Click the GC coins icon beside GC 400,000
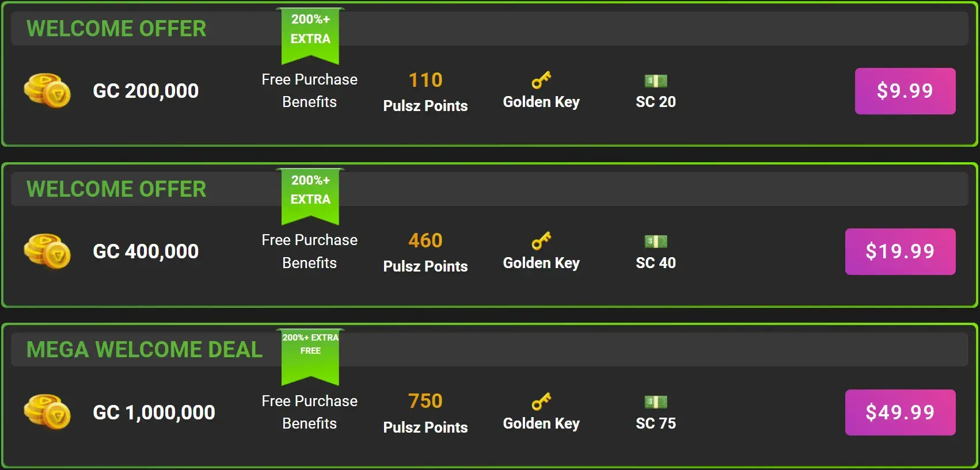This screenshot has width=980, height=470. [46, 251]
